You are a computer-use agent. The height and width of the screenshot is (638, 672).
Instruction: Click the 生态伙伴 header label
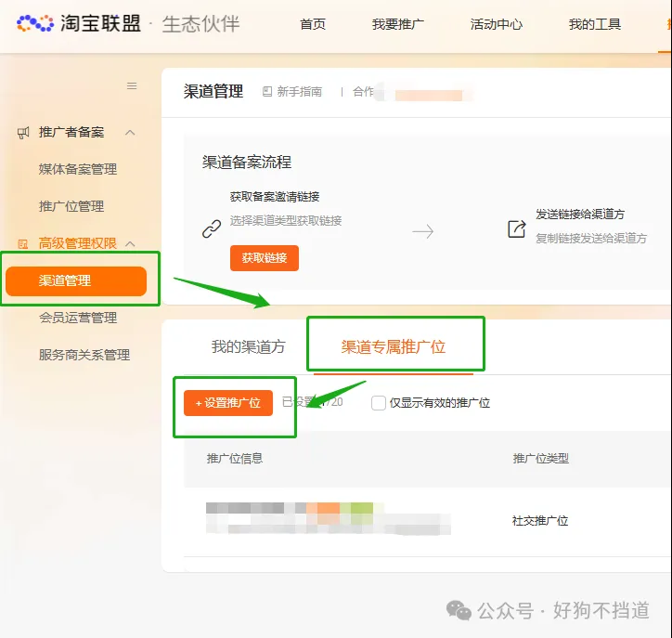tap(201, 23)
